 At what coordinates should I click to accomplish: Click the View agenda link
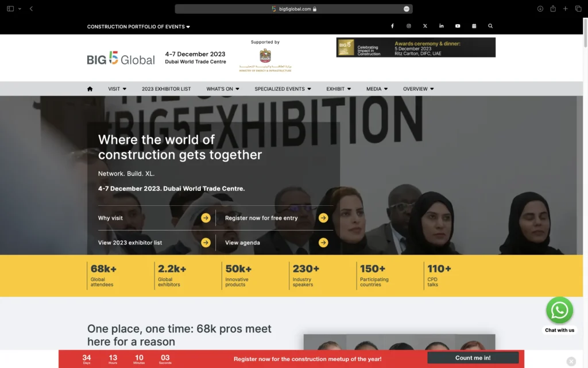click(242, 243)
